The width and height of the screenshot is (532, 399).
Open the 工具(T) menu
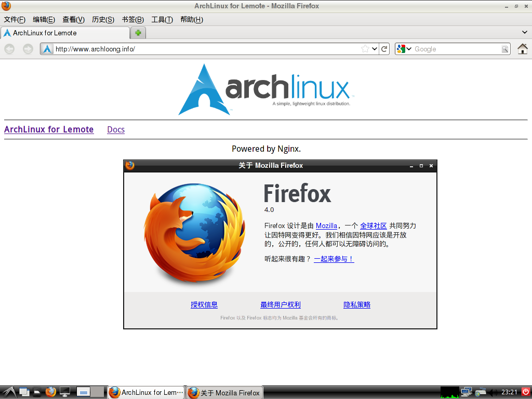pos(162,20)
